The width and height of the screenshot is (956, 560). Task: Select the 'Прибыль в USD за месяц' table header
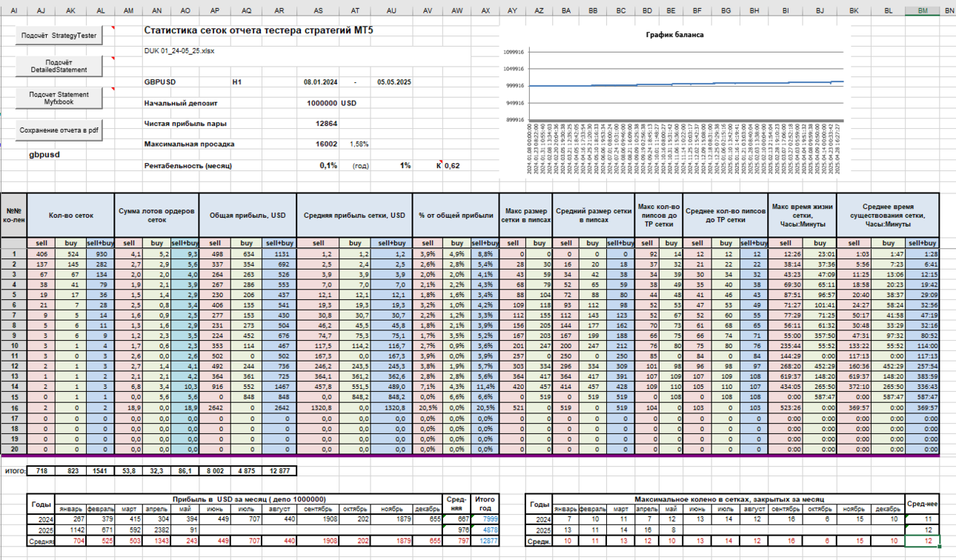(248, 499)
